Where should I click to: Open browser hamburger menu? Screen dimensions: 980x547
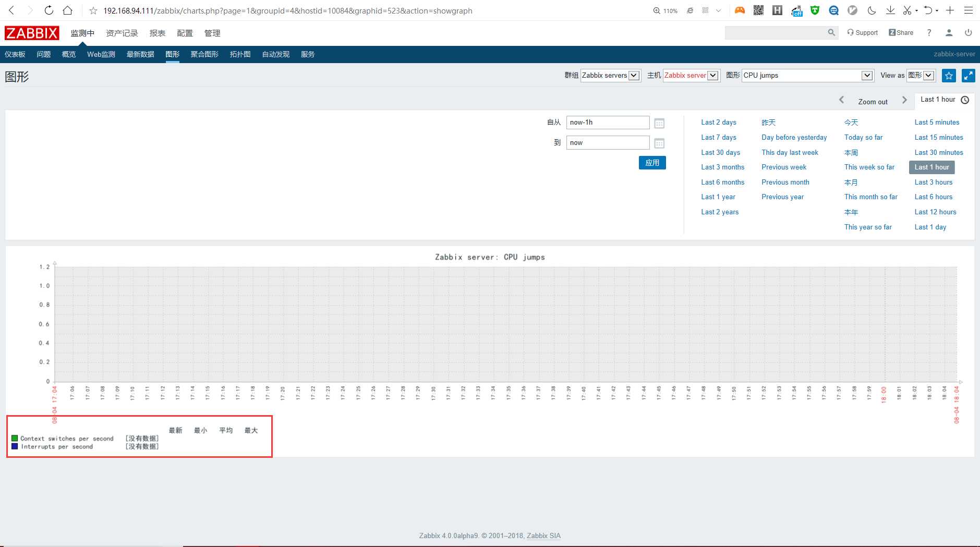[969, 10]
